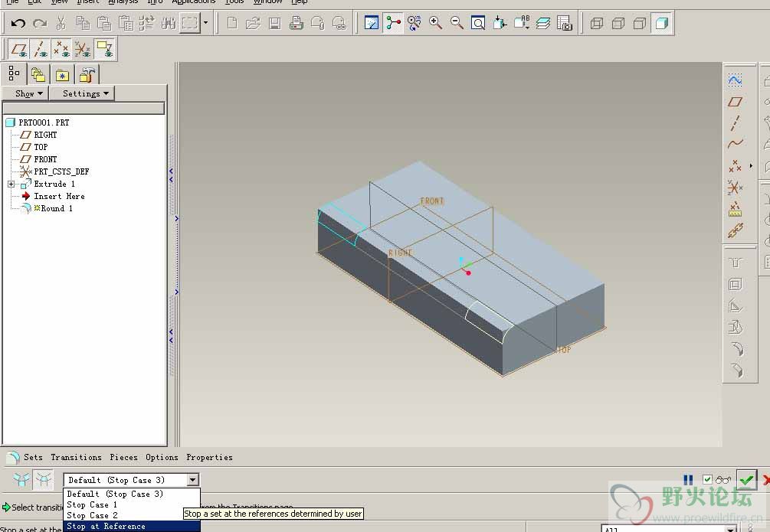Toggle annotation element display

tap(104, 50)
